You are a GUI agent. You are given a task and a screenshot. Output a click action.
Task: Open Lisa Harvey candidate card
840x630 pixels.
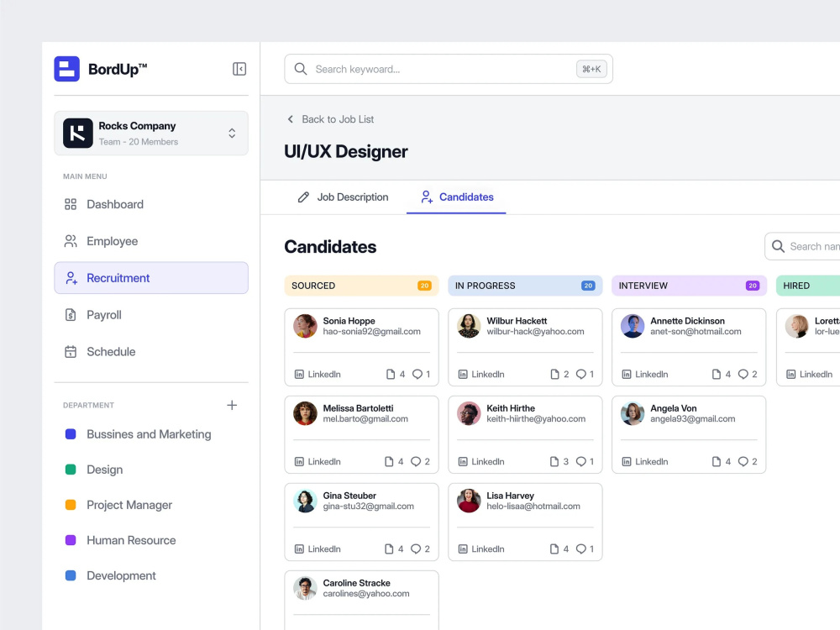(x=526, y=522)
